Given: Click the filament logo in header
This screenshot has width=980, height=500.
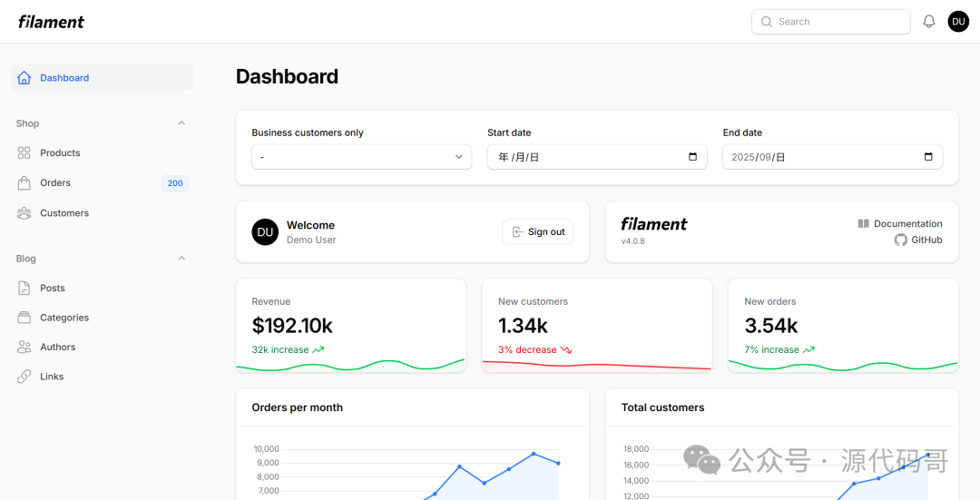Looking at the screenshot, I should click(51, 22).
